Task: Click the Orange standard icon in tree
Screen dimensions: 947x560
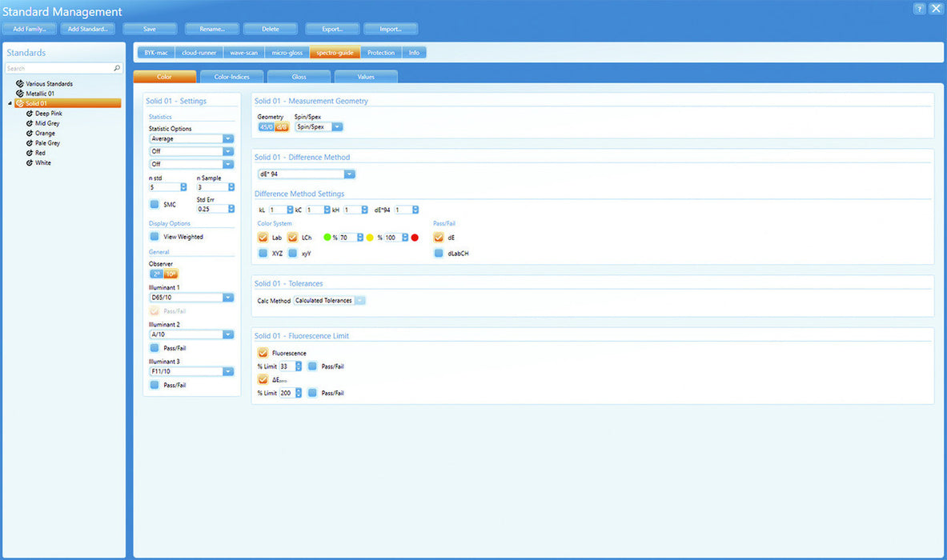Action: [x=30, y=134]
